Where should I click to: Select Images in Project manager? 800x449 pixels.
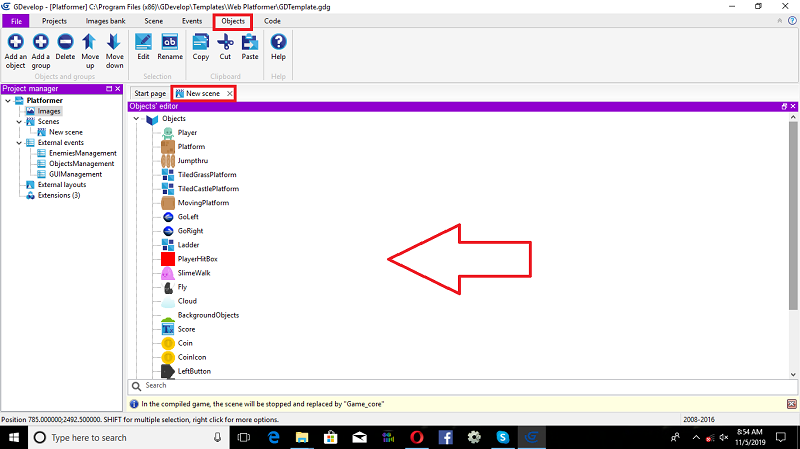(49, 111)
